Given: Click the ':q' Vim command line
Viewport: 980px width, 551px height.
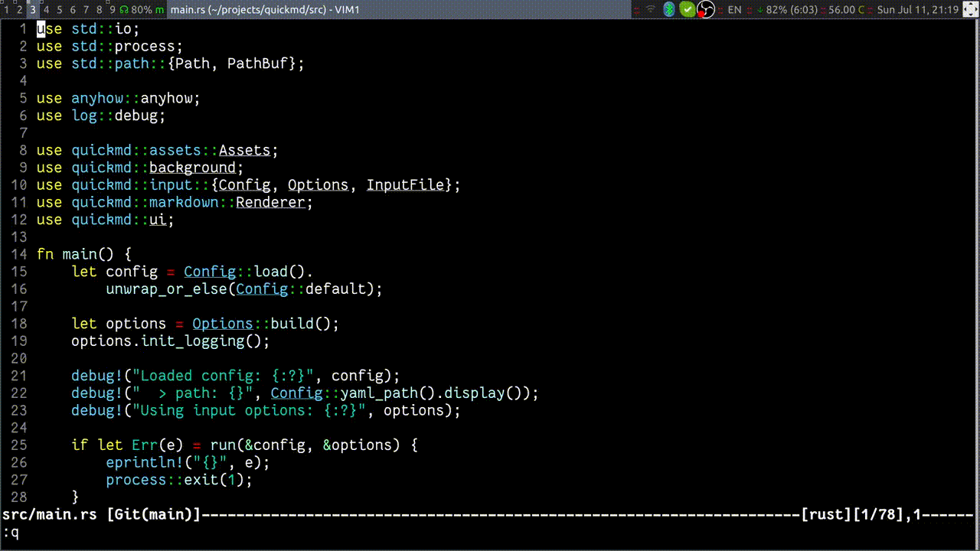Looking at the screenshot, I should pyautogui.click(x=11, y=533).
